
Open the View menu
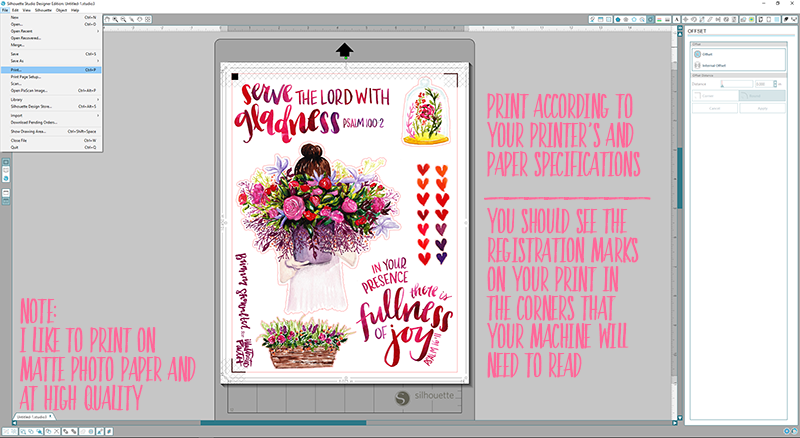point(27,10)
